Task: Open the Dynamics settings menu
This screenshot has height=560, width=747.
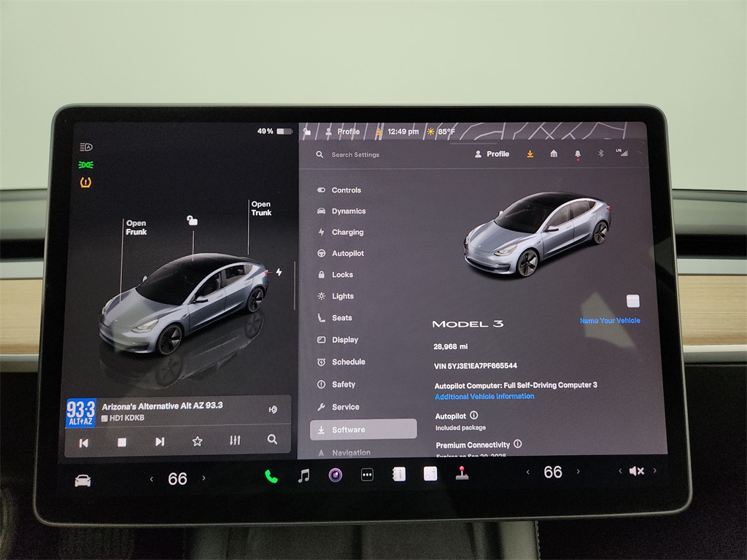Action: coord(341,211)
